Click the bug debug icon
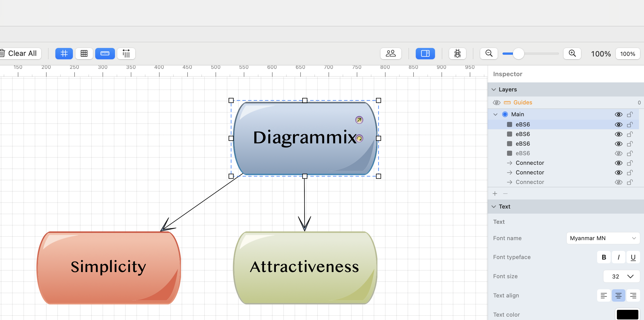Screen dimensions: 644x320 coord(457,53)
